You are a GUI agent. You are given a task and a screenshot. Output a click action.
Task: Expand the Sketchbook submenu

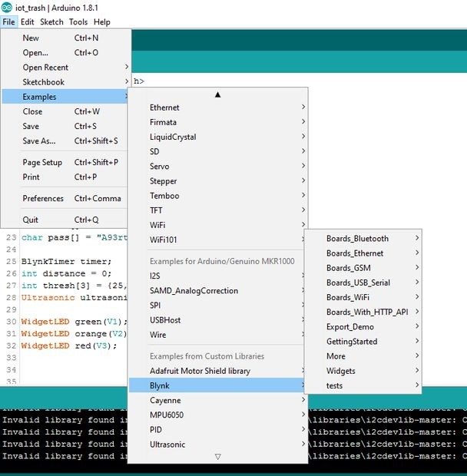(65, 82)
